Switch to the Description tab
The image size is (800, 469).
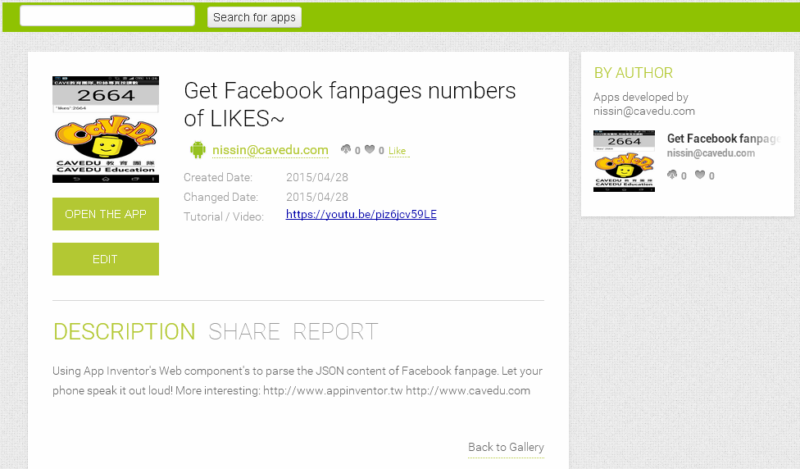click(x=124, y=332)
